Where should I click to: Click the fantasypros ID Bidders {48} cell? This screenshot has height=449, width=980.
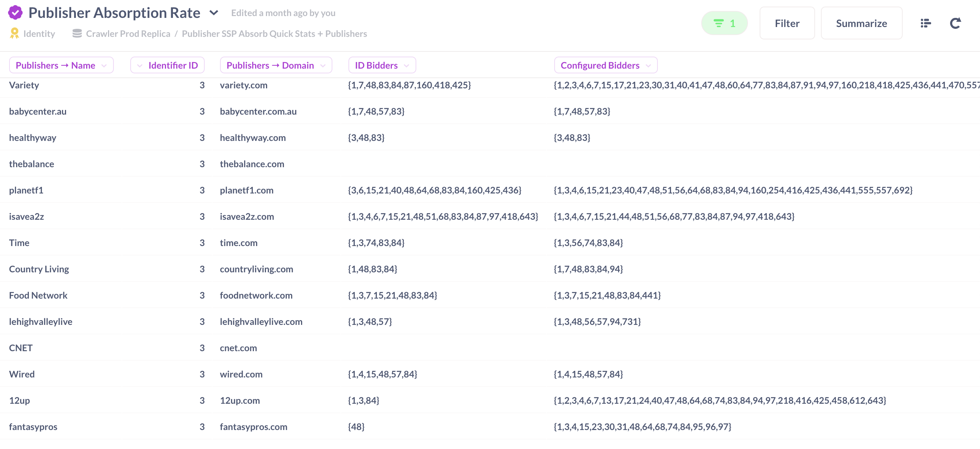356,426
